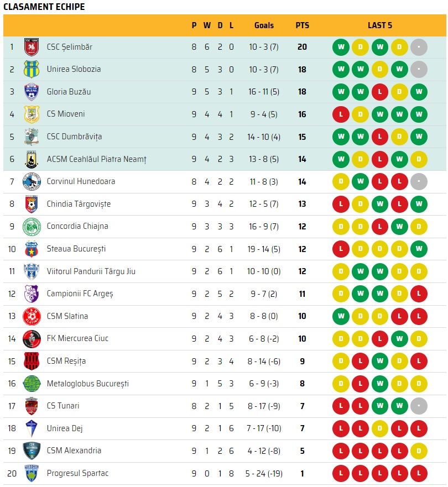The height and width of the screenshot is (487, 448).
Task: Click the Progresul Spartac team badge
Action: (x=32, y=473)
